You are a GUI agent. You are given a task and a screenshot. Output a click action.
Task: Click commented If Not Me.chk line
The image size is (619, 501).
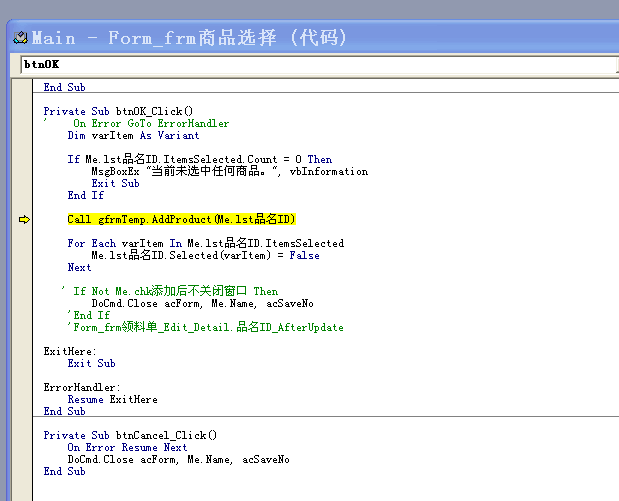click(x=170, y=291)
